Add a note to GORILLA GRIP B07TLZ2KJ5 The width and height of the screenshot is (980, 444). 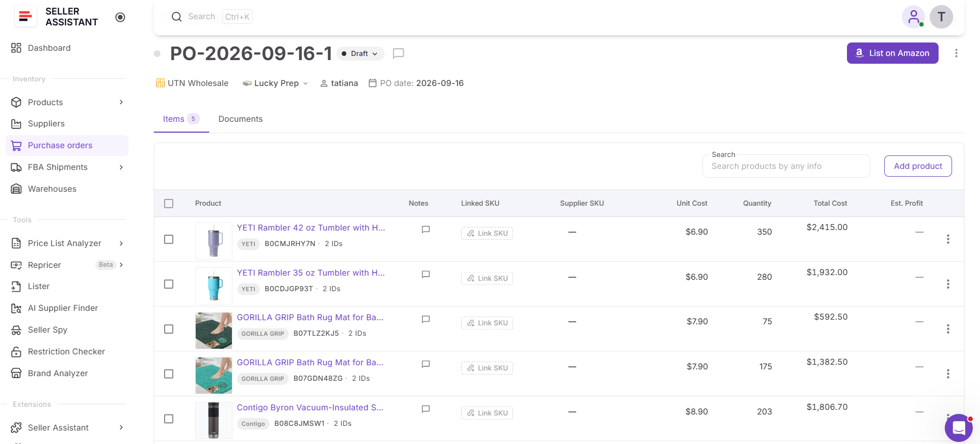426,319
